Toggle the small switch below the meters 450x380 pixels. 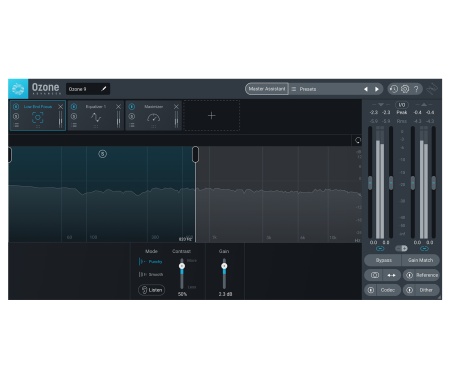(402, 248)
